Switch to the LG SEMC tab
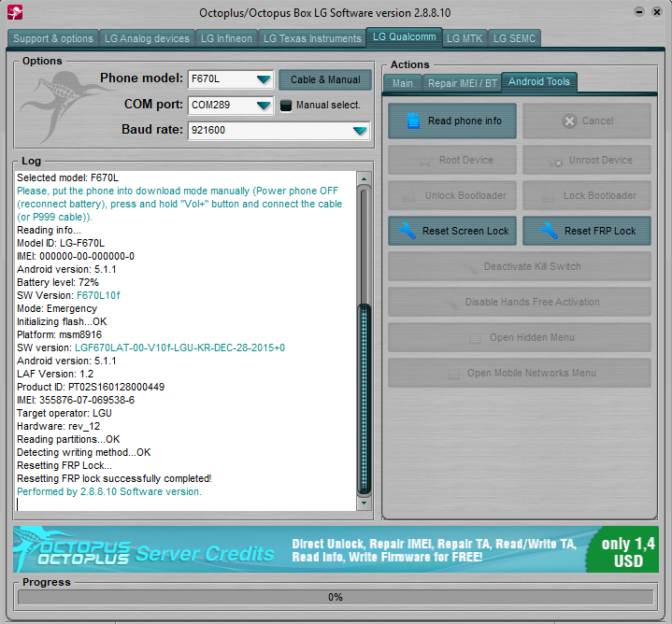This screenshot has width=672, height=624. 514,38
